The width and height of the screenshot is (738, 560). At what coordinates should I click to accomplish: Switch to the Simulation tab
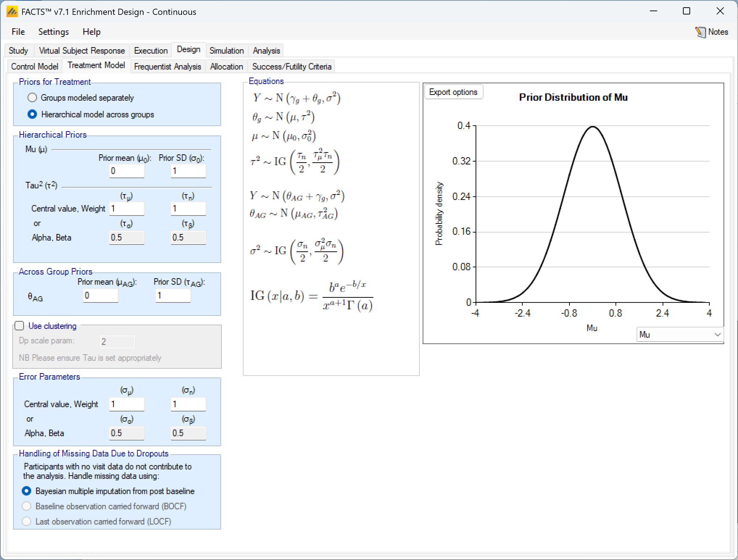pyautogui.click(x=226, y=50)
